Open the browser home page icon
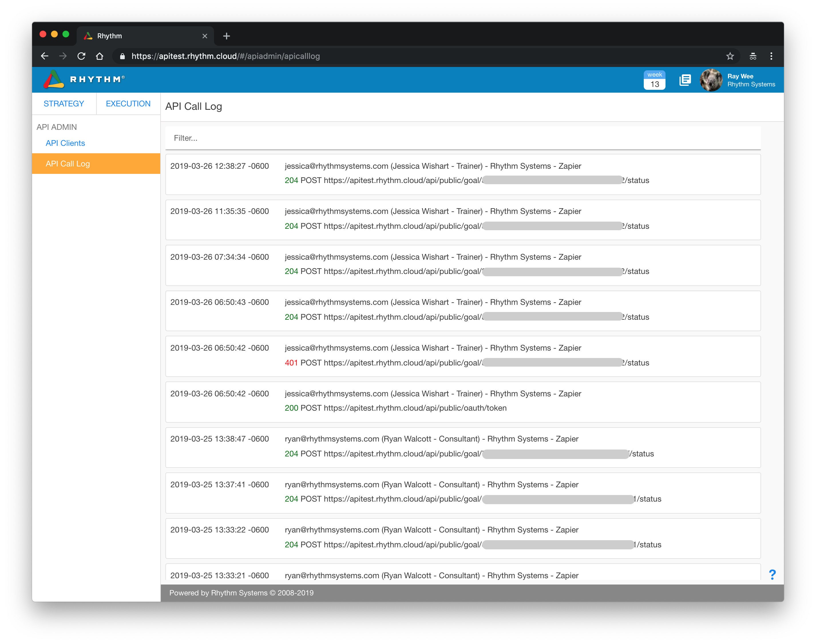 point(100,56)
